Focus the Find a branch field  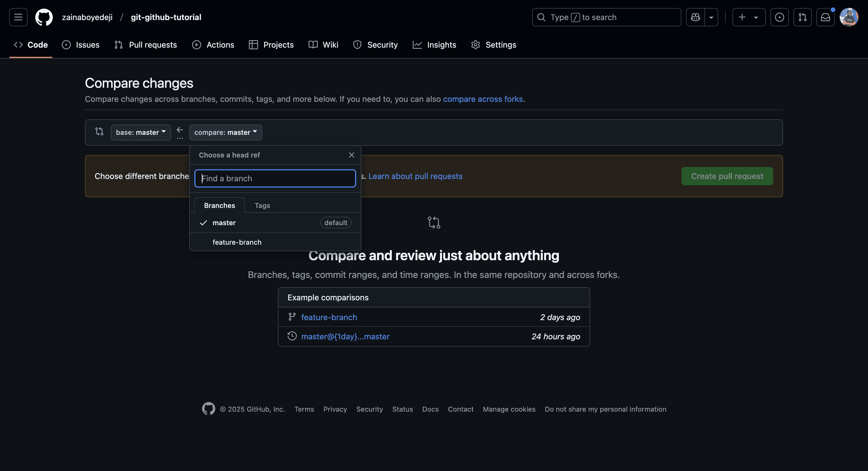[275, 178]
